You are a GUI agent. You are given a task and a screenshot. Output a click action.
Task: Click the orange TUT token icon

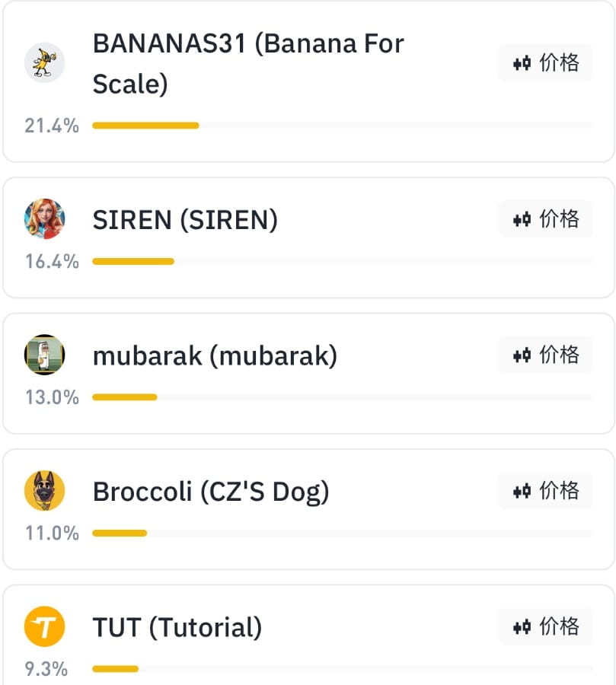(x=44, y=627)
